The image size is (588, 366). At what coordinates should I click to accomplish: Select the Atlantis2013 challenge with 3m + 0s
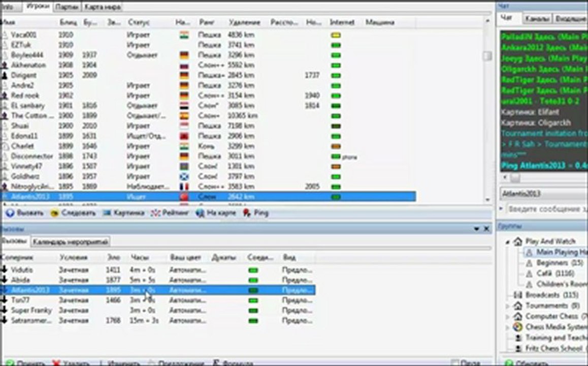coord(157,290)
